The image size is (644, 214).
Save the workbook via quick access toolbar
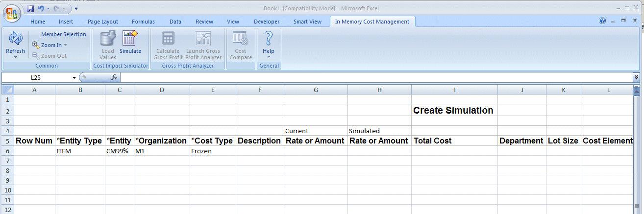click(x=30, y=9)
